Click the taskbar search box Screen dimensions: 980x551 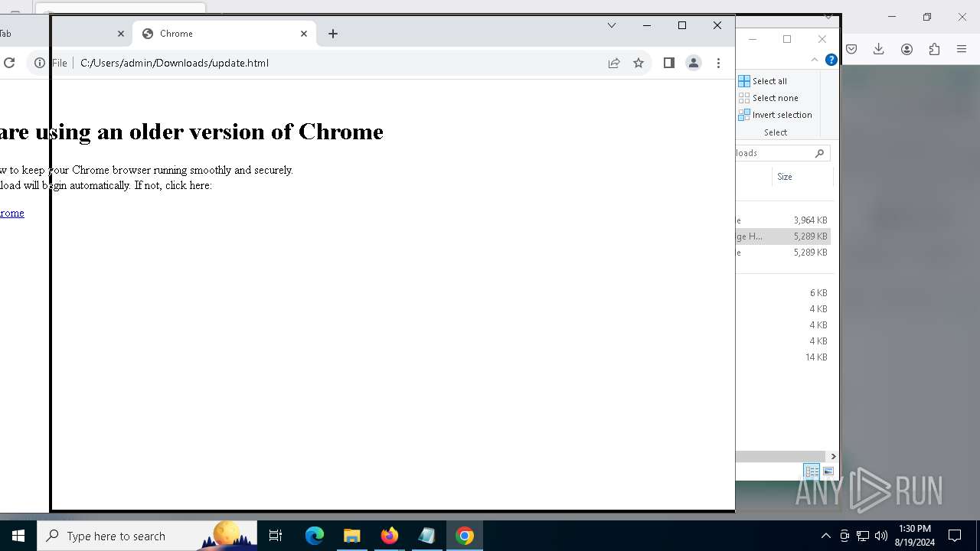click(147, 536)
